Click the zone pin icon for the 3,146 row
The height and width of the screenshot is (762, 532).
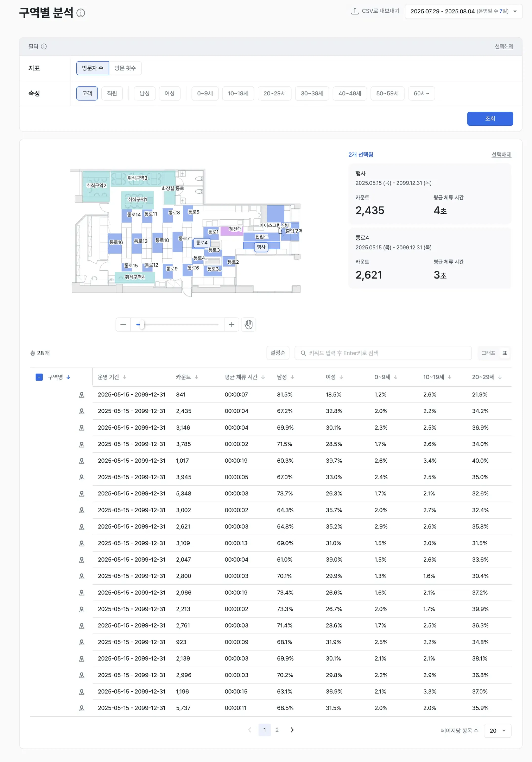point(82,428)
